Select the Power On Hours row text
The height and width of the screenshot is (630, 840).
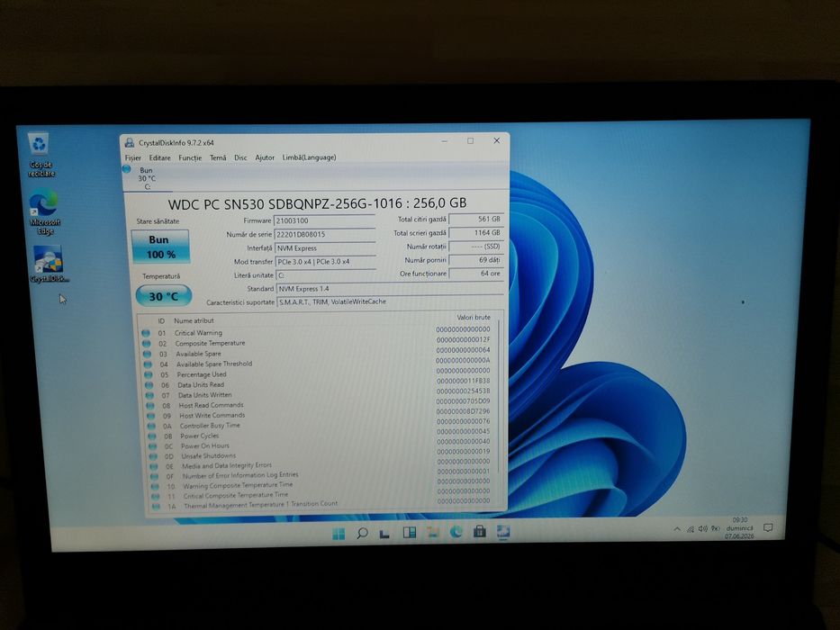coord(205,446)
